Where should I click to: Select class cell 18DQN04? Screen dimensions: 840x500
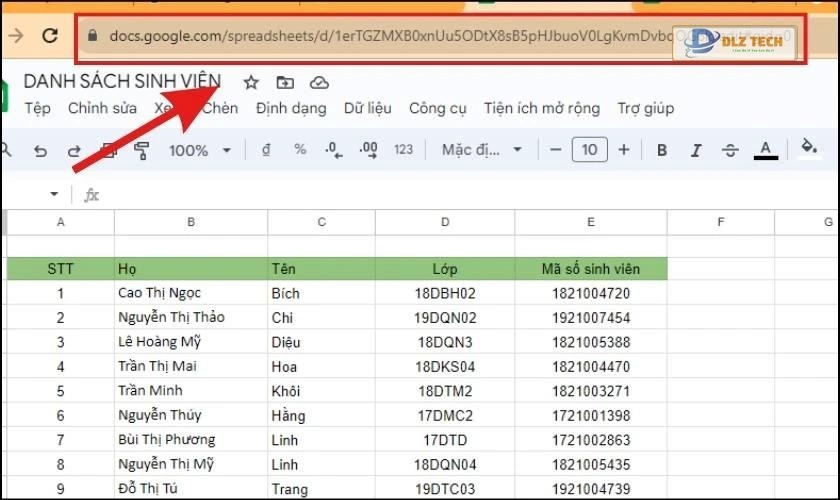point(445,464)
